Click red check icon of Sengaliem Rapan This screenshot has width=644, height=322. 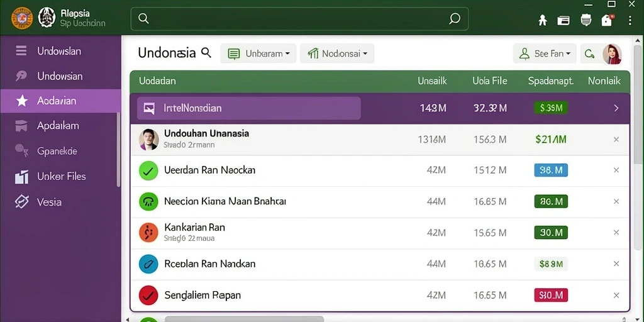click(148, 296)
